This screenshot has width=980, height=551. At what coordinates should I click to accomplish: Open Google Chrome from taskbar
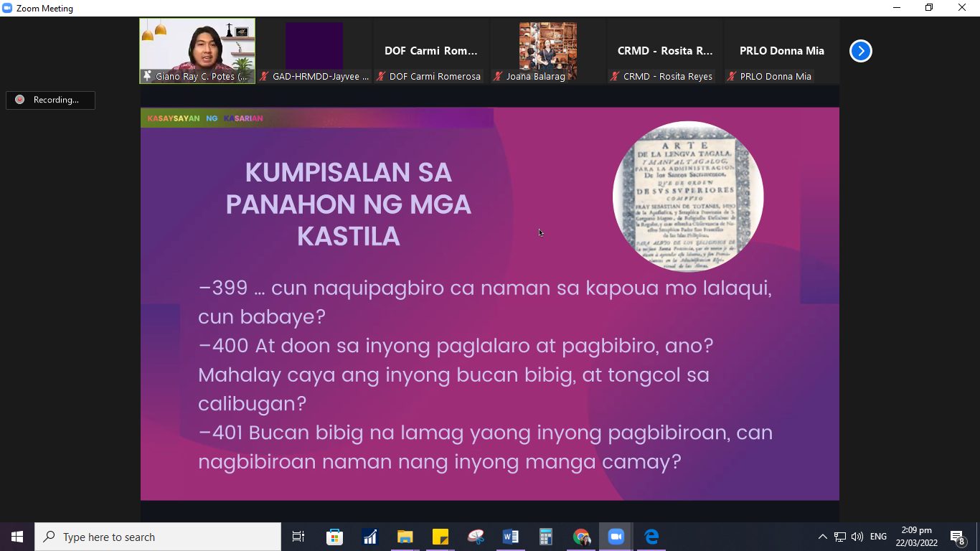tap(580, 537)
